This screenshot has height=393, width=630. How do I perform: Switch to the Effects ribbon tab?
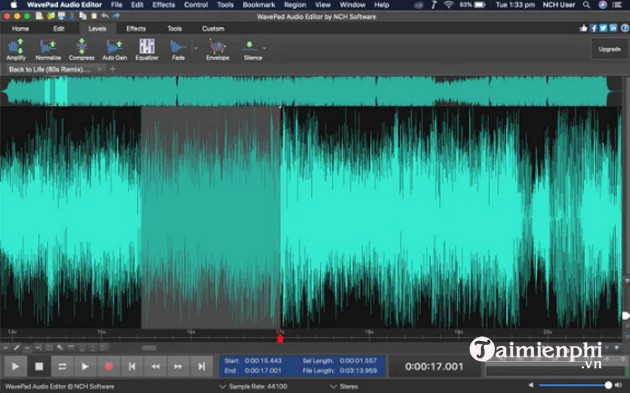pos(136,29)
